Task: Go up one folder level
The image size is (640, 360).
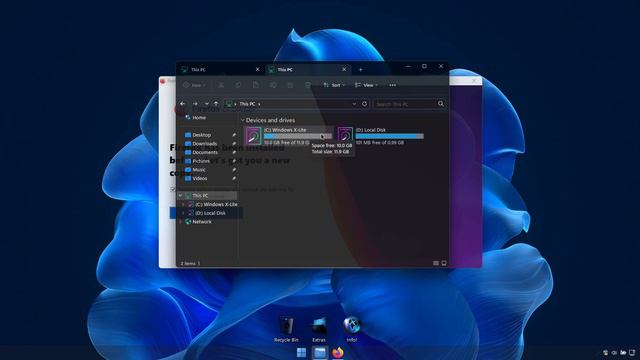Action: pos(216,104)
